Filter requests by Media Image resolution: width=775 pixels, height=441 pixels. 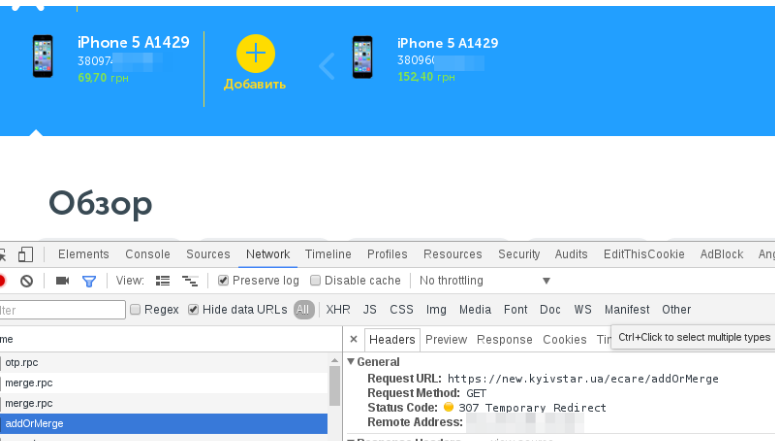pyautogui.click(x=475, y=309)
